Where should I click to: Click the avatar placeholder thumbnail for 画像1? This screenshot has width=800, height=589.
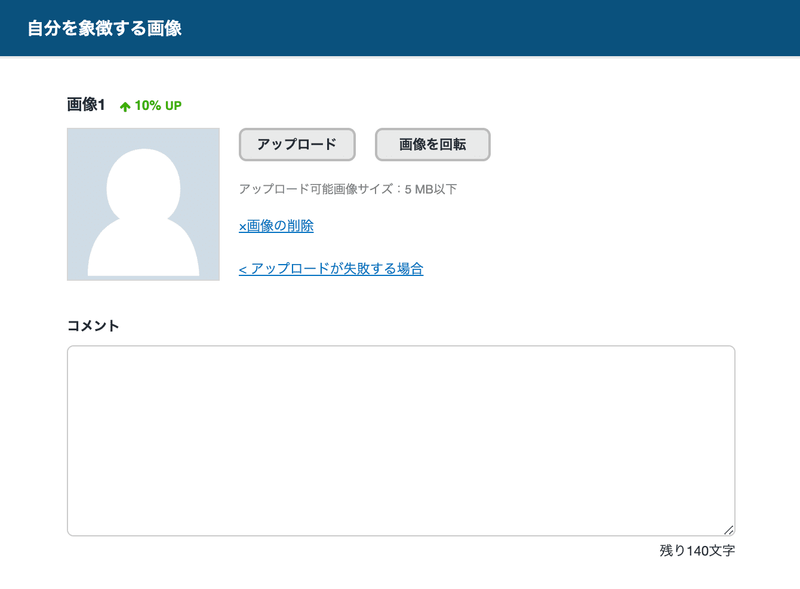click(x=142, y=201)
